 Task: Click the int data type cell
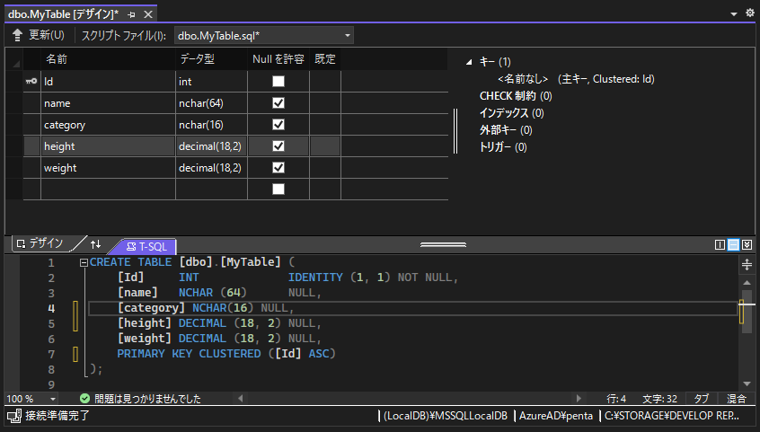(x=211, y=81)
